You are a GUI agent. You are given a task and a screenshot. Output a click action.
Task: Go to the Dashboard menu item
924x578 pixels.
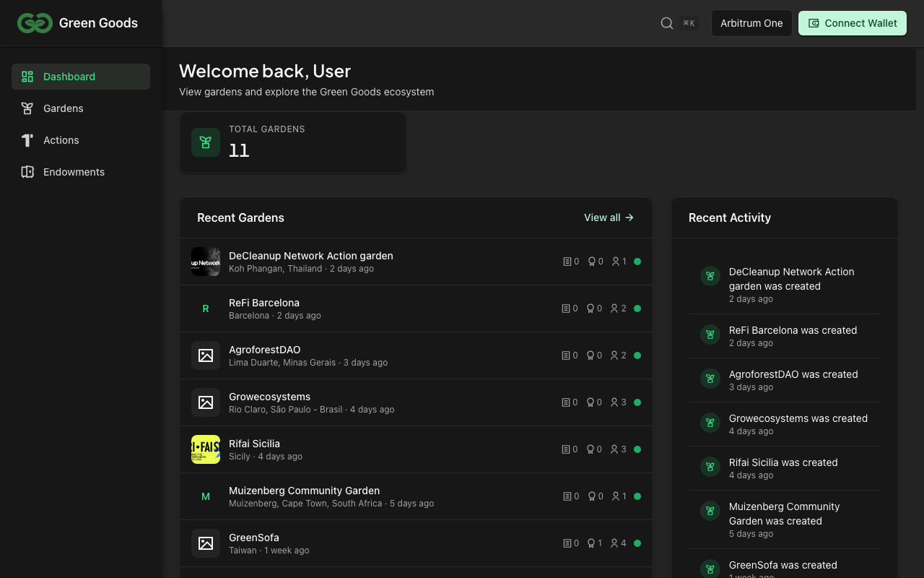tap(81, 77)
